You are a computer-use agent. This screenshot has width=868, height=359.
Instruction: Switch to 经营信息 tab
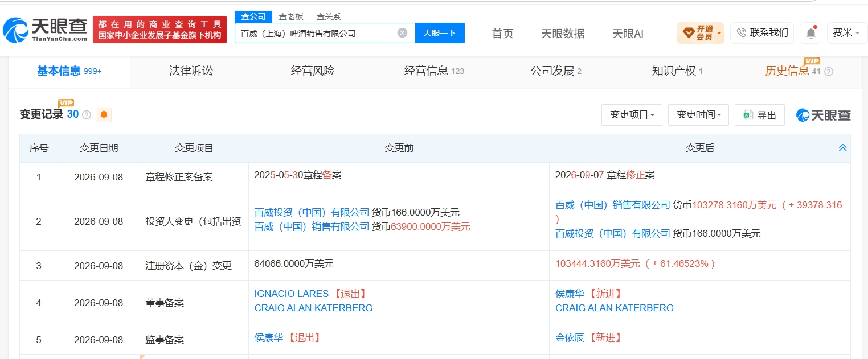[434, 71]
